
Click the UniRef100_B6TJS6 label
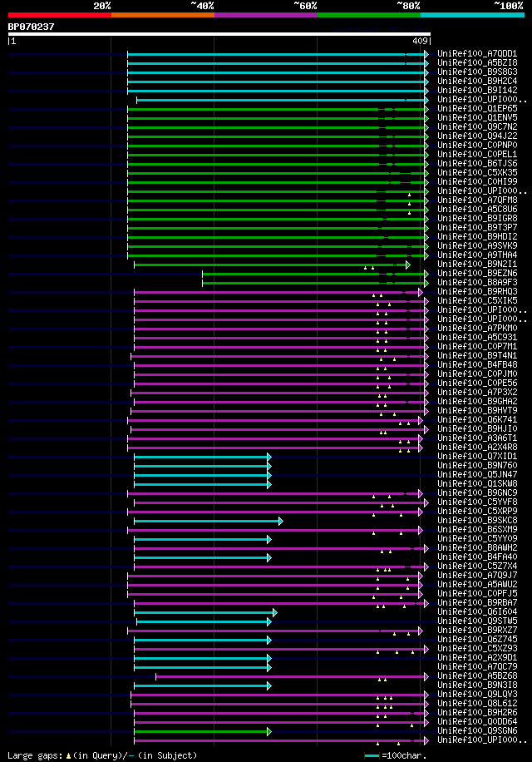(477, 163)
